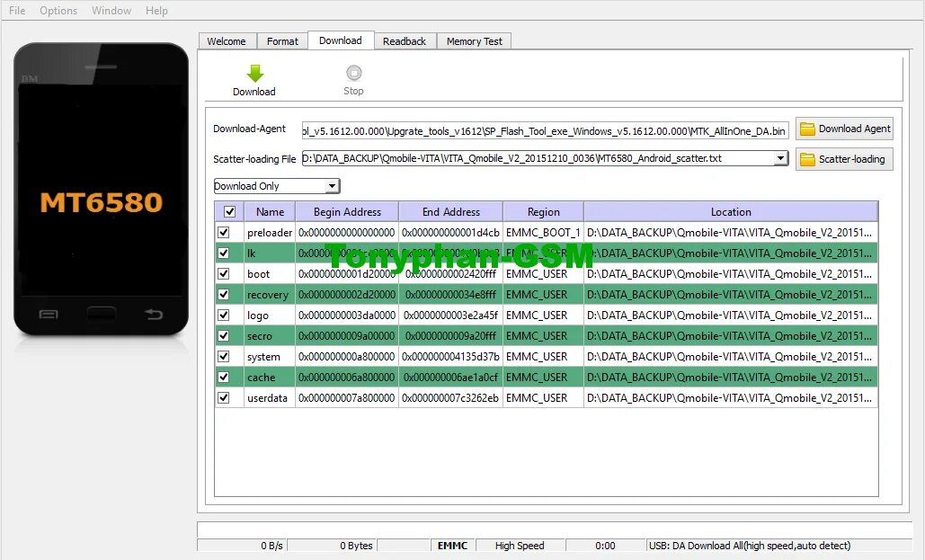Open the Window menu

[111, 11]
